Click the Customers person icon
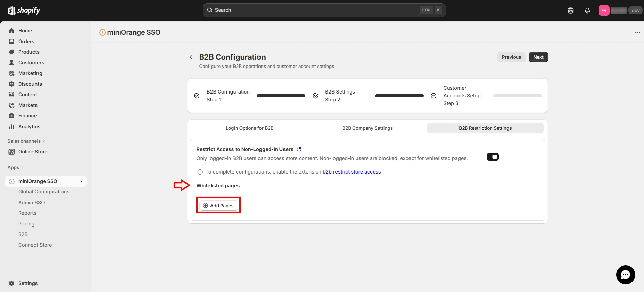Image resolution: width=644 pixels, height=292 pixels. [x=11, y=63]
